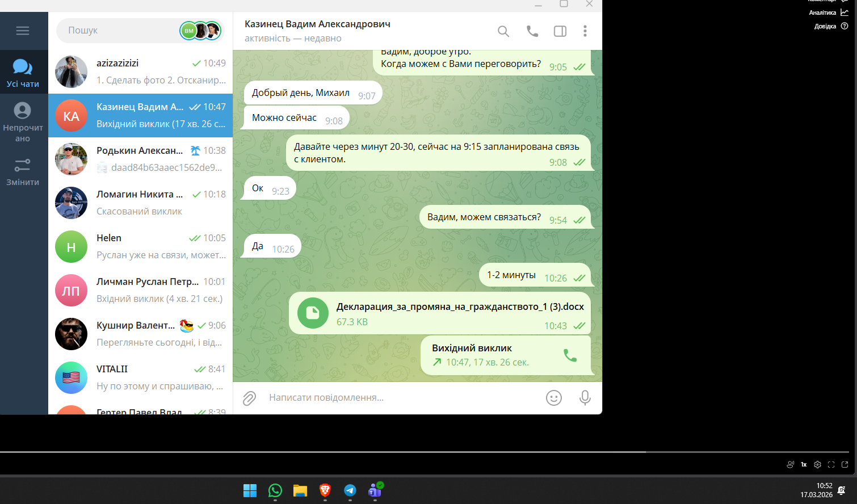Open the Змінити folders editor
This screenshot has width=857, height=504.
(23, 172)
